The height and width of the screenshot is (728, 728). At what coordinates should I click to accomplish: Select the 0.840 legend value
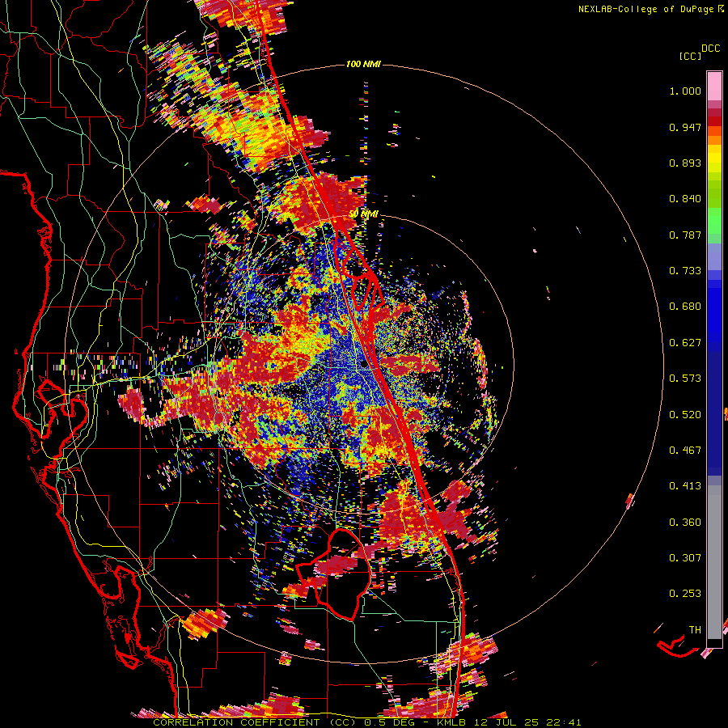click(685, 199)
